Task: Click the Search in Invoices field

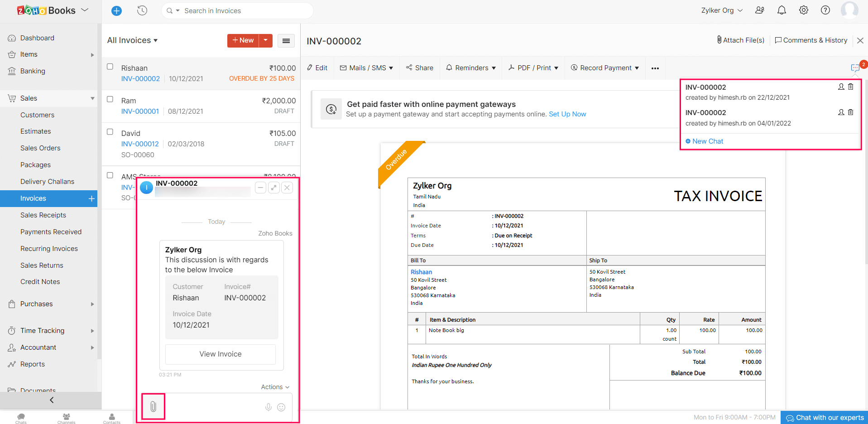Action: click(245, 11)
